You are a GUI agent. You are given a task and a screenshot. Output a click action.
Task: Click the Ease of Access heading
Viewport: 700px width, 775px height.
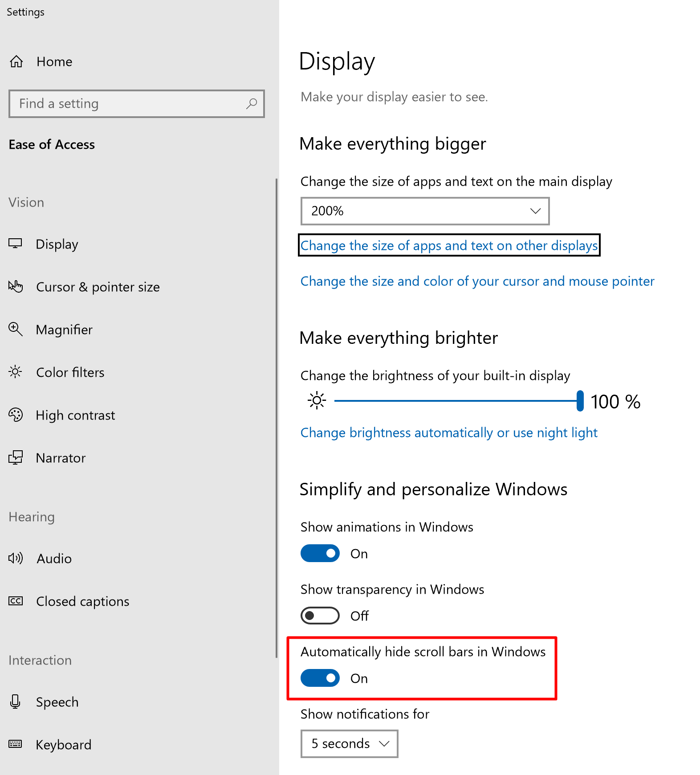pyautogui.click(x=52, y=145)
